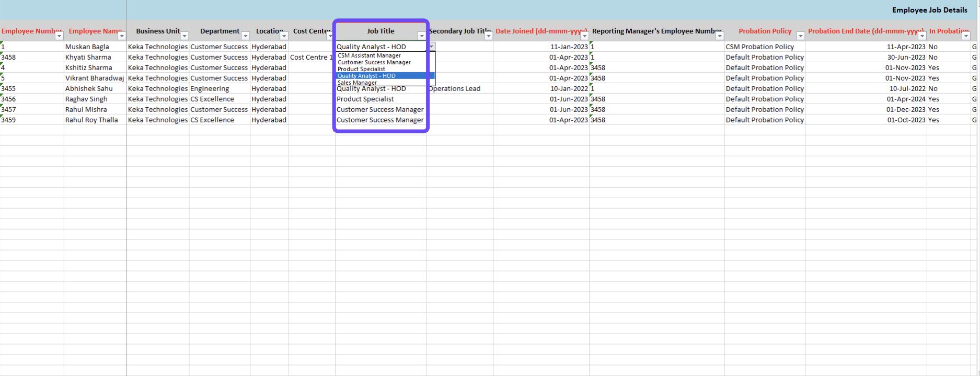Open the Location column filter arrow

point(284,36)
